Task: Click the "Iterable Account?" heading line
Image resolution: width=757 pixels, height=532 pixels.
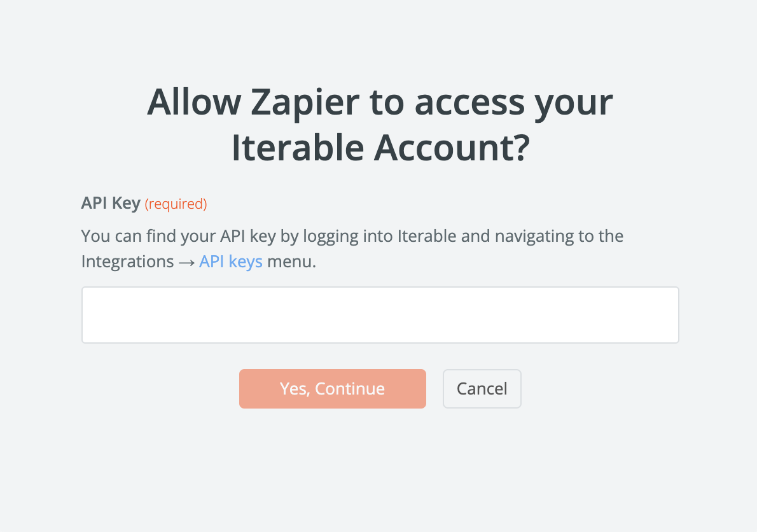Action: click(x=380, y=148)
